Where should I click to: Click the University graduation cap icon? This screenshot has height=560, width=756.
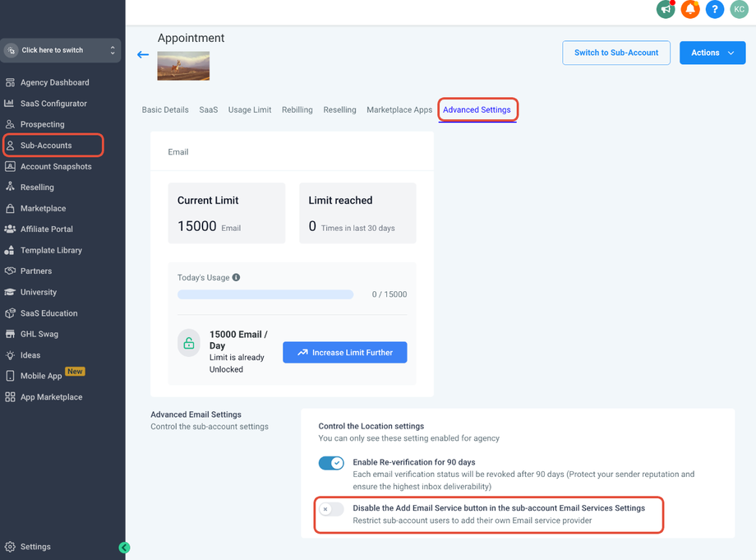coord(10,292)
